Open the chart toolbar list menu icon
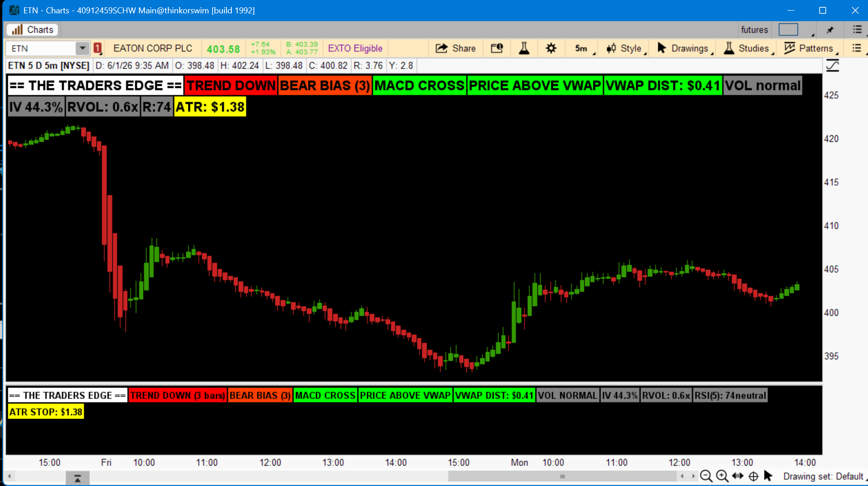 click(x=857, y=48)
